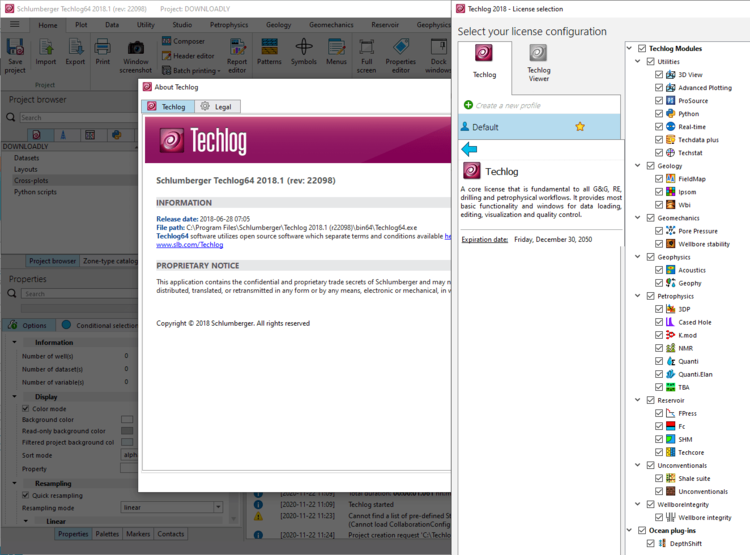This screenshot has width=750, height=555.
Task: Click Create a new profile
Action: pos(508,105)
